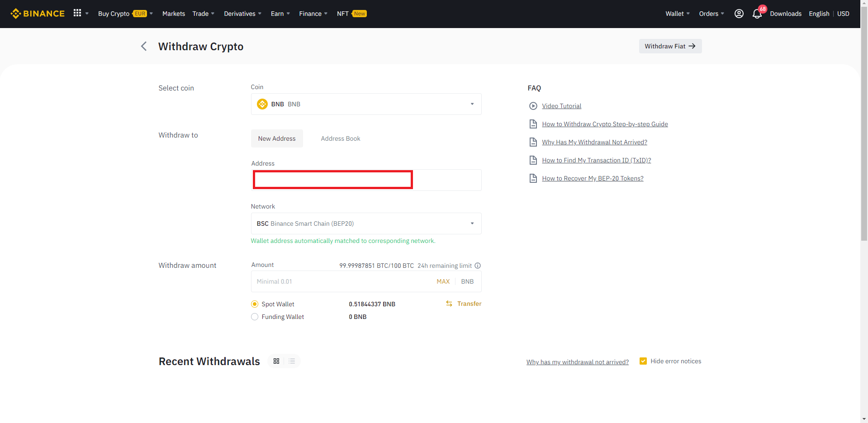
Task: Switch to the Address Book tab
Action: (341, 138)
